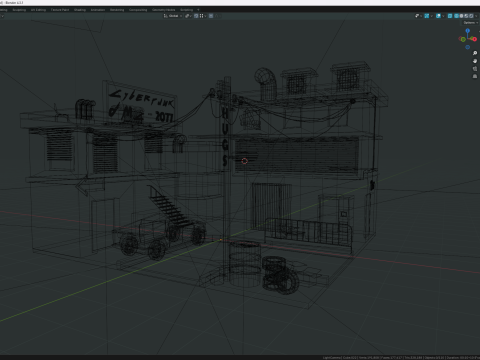Viewport: 480px width, 360px height.
Task: Click the 3D cursor in the viewport
Action: point(245,161)
